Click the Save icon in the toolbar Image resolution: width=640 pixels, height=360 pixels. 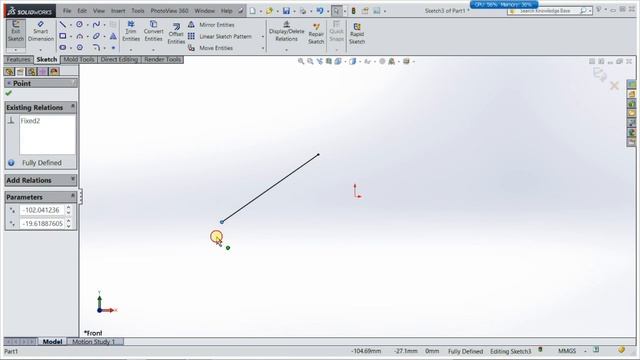[x=286, y=11]
